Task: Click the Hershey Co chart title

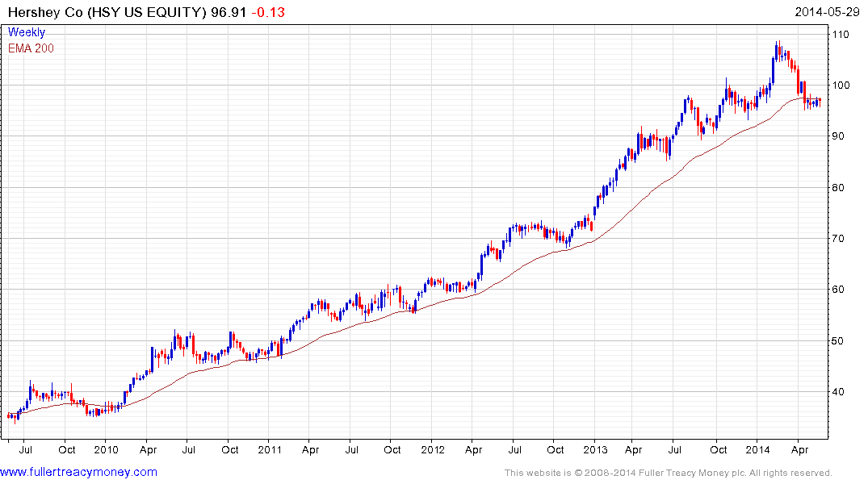Action: point(127,12)
